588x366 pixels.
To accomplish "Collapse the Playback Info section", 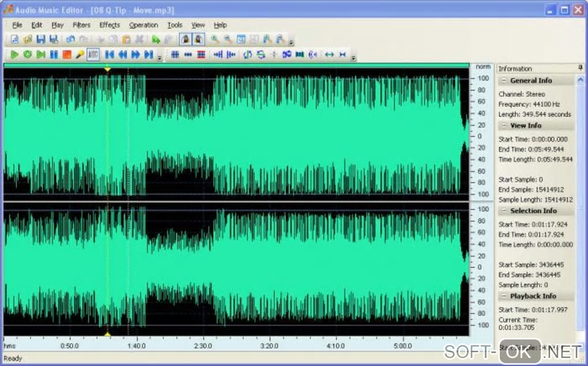I will point(504,296).
